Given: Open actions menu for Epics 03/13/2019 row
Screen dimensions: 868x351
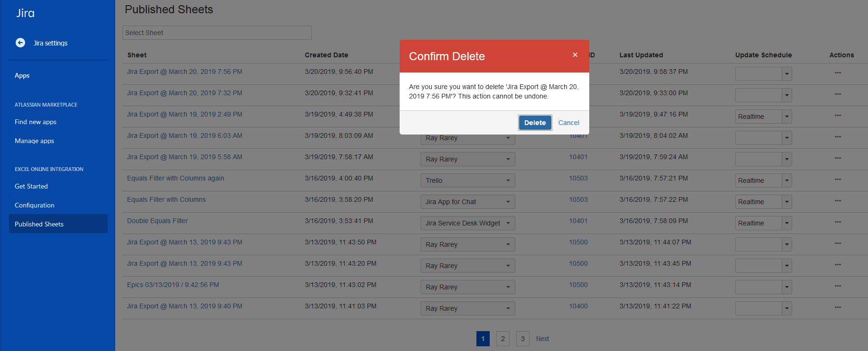Looking at the screenshot, I should point(838,286).
